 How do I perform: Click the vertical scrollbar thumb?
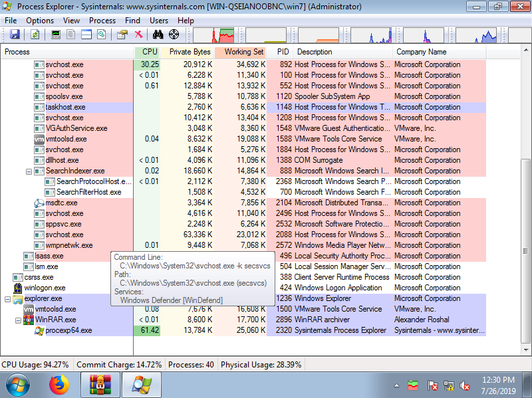point(526,251)
